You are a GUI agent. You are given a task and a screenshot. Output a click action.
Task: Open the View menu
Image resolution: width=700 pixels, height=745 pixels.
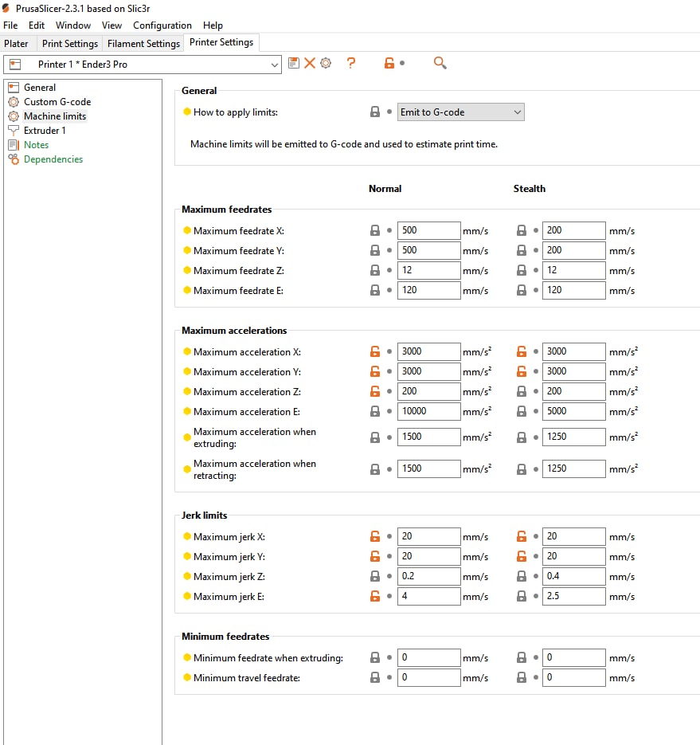coord(111,25)
